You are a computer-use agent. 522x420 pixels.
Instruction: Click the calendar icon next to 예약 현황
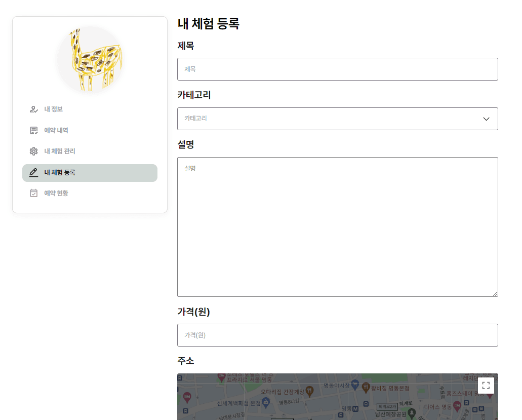(x=33, y=193)
